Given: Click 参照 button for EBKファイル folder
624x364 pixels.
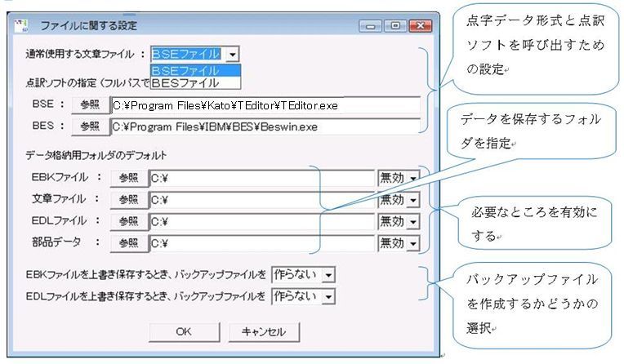Looking at the screenshot, I should tap(130, 178).
